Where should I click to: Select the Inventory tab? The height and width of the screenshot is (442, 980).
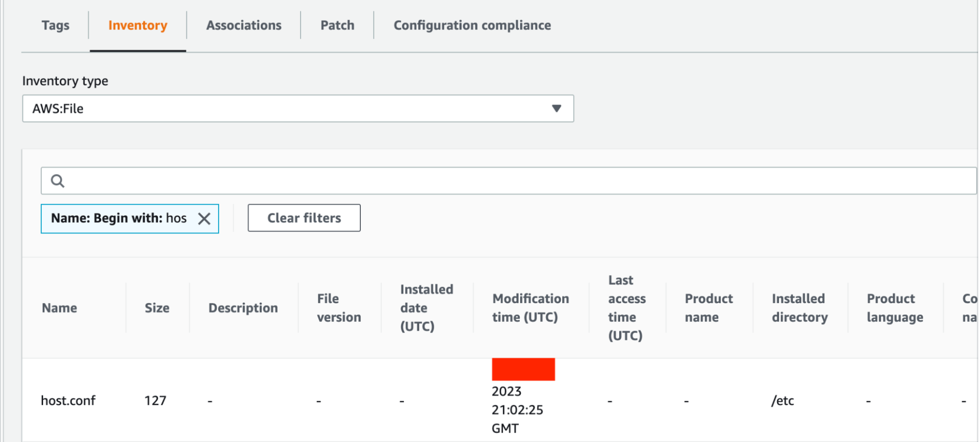[x=137, y=26]
